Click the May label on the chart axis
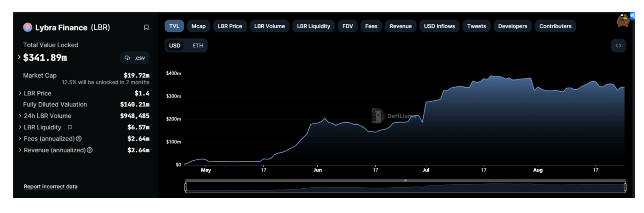The height and width of the screenshot is (213, 644). (x=206, y=170)
